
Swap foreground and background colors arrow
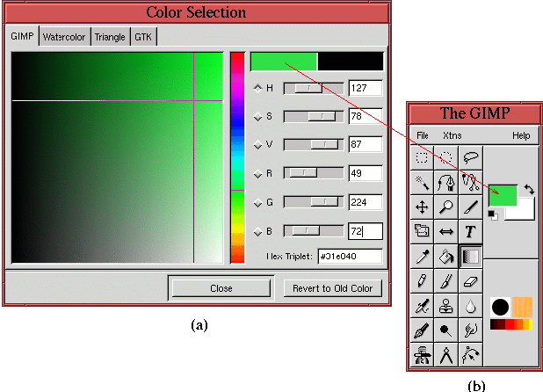[529, 189]
